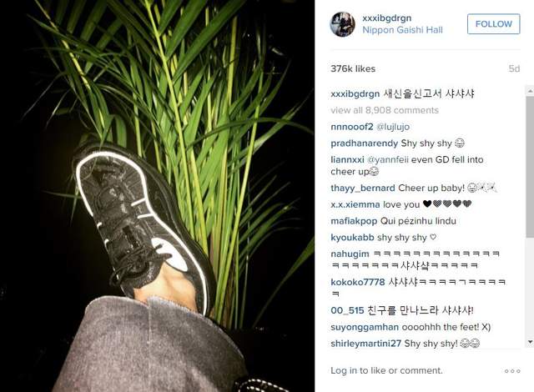
Task: Click the Follow button
Action: coord(493,24)
